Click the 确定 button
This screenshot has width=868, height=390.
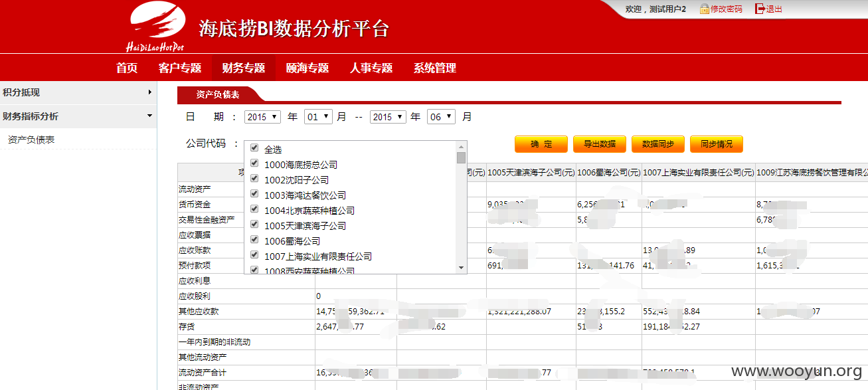(x=541, y=144)
